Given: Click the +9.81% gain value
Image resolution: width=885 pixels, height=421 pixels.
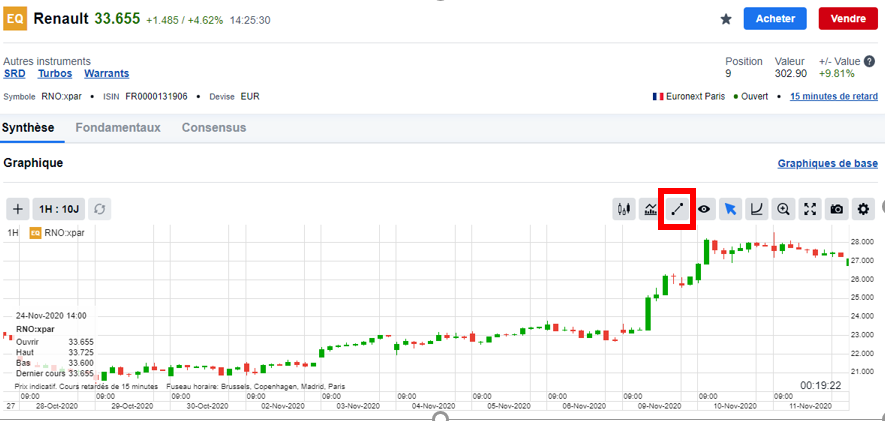Looking at the screenshot, I should (836, 74).
